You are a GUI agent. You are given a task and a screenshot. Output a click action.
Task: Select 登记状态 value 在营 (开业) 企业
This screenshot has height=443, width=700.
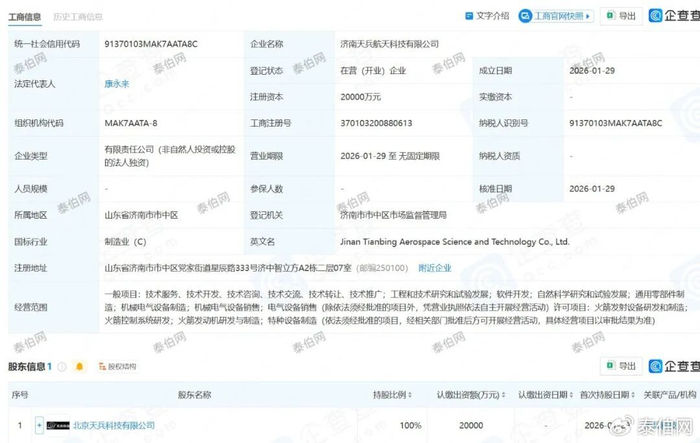(x=373, y=71)
